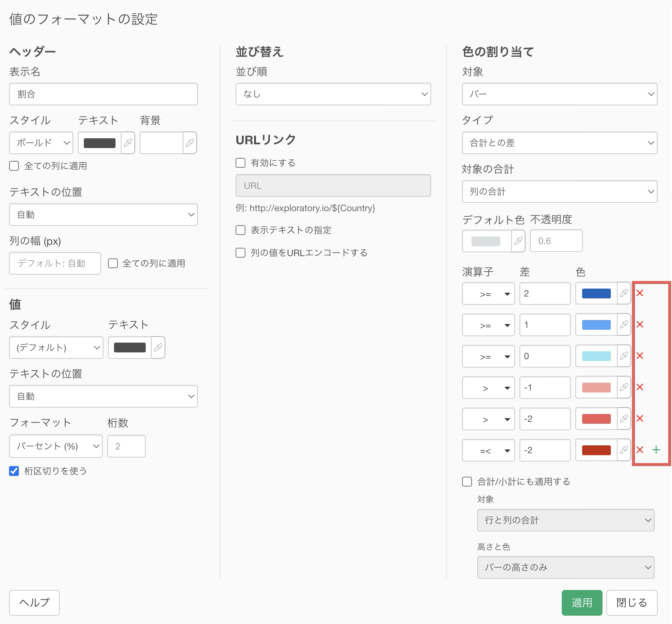Open operator dropdown in the > -1 row
Viewport: 672px width, 624px height.
click(x=489, y=388)
